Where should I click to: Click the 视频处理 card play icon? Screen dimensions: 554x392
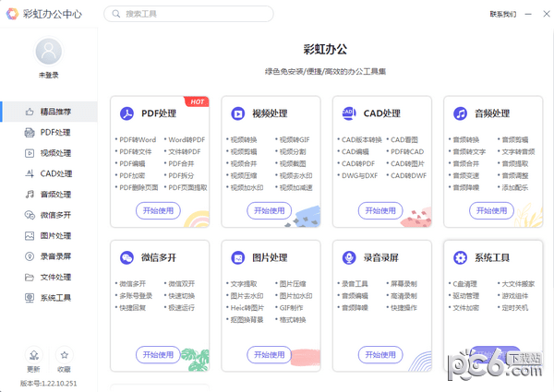(x=238, y=113)
